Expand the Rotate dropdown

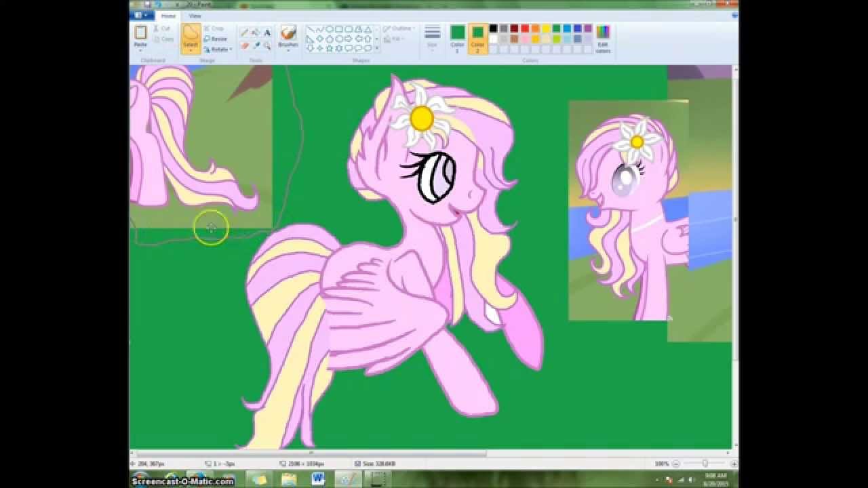point(231,49)
